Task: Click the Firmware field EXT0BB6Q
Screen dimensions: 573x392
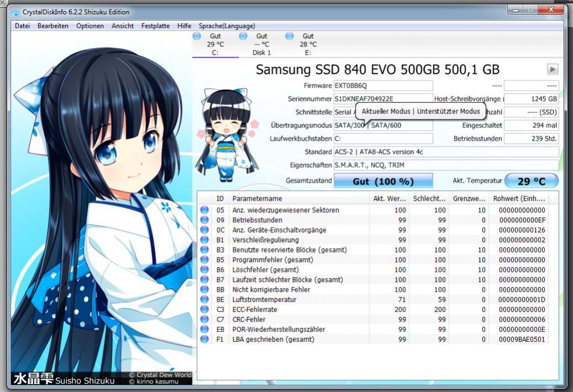Action: (383, 86)
